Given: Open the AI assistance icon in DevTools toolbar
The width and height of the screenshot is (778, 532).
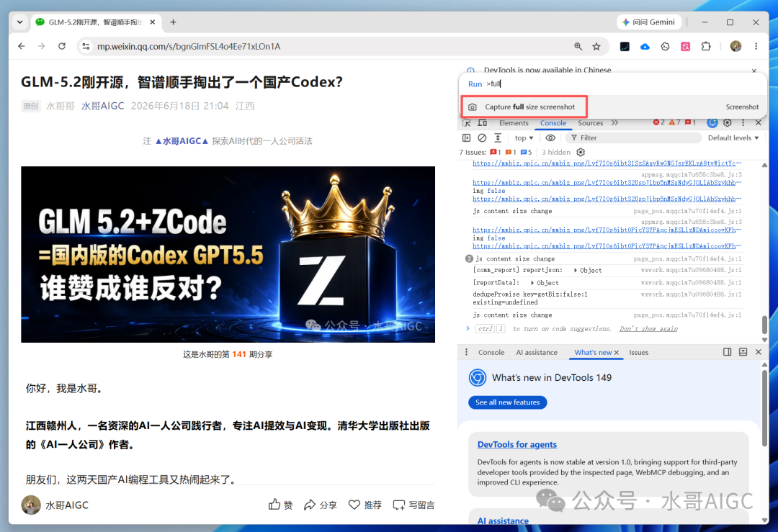Looking at the screenshot, I should coord(712,122).
